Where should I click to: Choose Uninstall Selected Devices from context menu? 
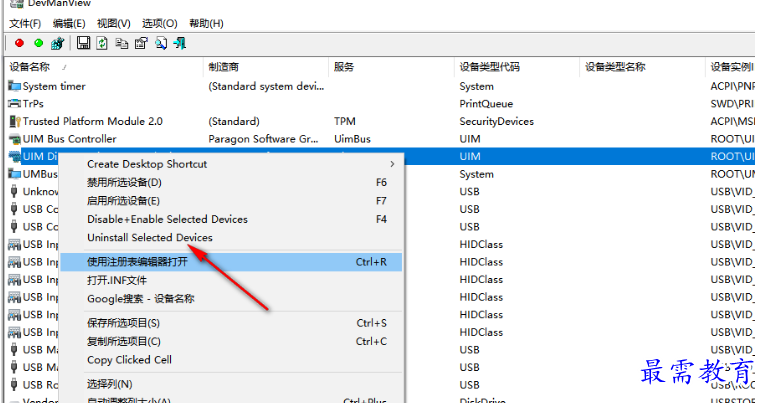coord(150,238)
